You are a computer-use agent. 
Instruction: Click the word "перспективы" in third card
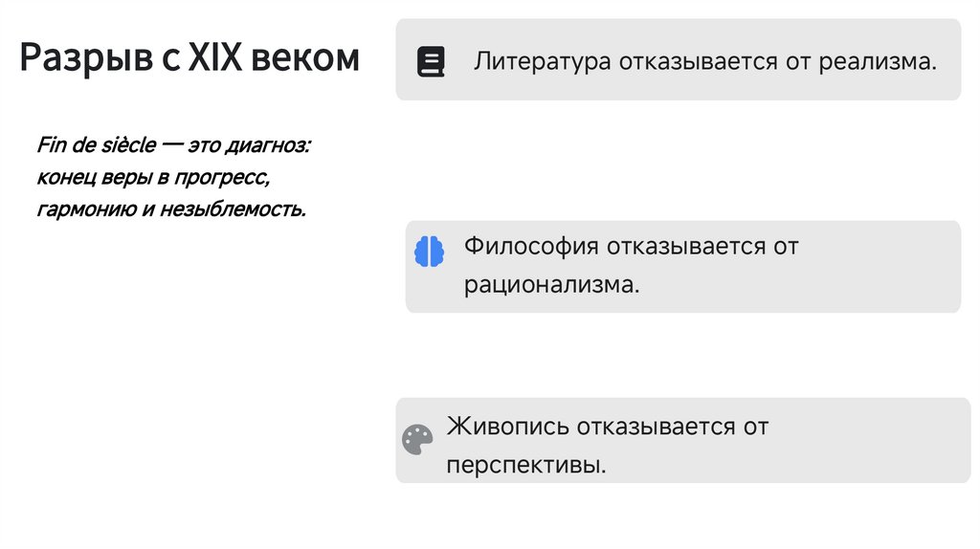[x=525, y=466]
